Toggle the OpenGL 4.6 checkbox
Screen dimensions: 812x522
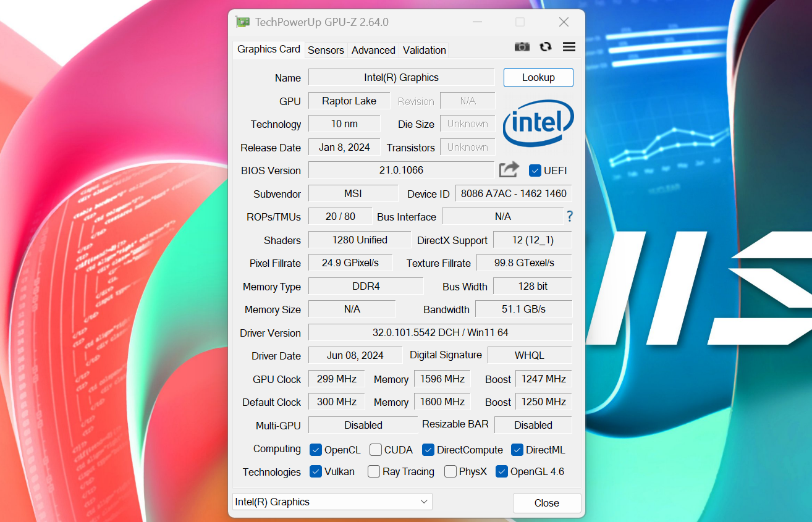coord(501,471)
